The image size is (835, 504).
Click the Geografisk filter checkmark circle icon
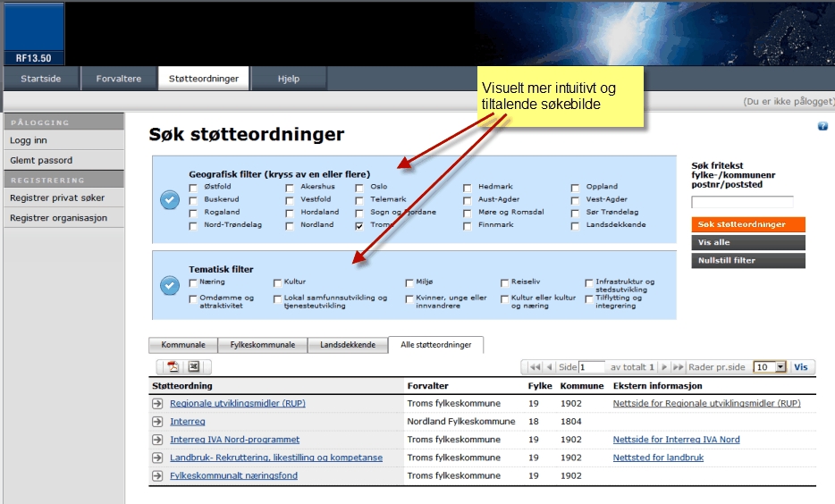(170, 200)
